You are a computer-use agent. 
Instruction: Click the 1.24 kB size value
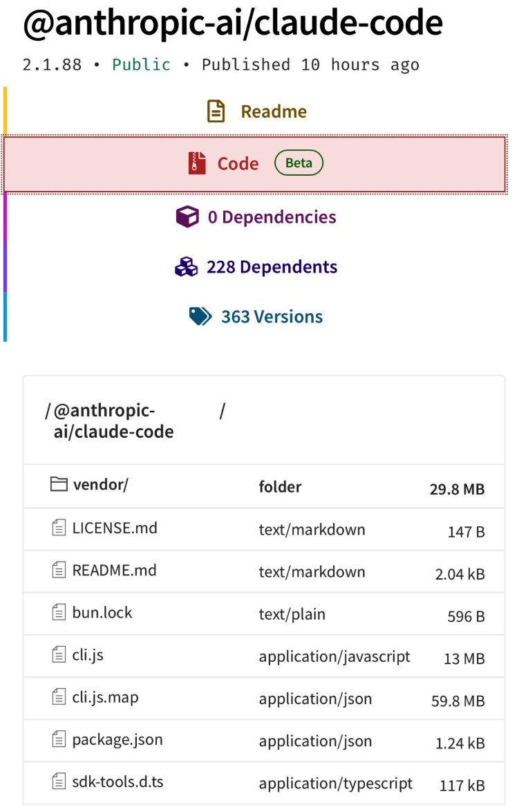pos(460,743)
